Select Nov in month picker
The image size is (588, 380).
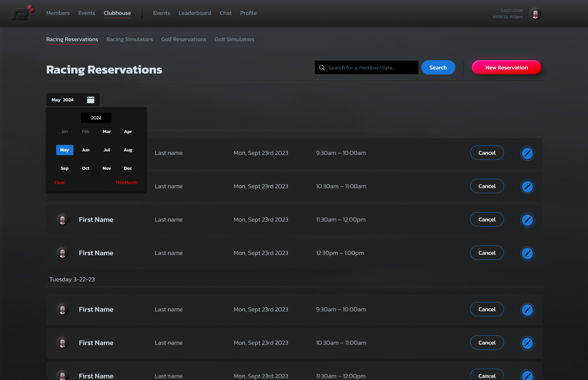click(x=107, y=168)
